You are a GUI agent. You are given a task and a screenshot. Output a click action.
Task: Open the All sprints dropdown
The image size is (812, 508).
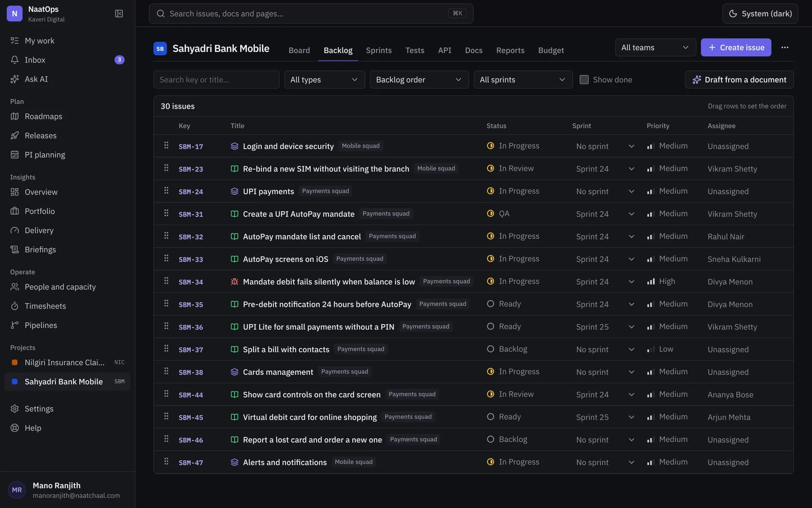(523, 80)
